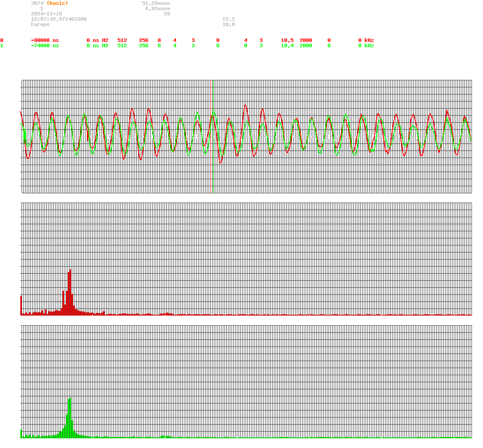
Task: Click the red spectrum peak near 25kHz
Action: (69, 287)
